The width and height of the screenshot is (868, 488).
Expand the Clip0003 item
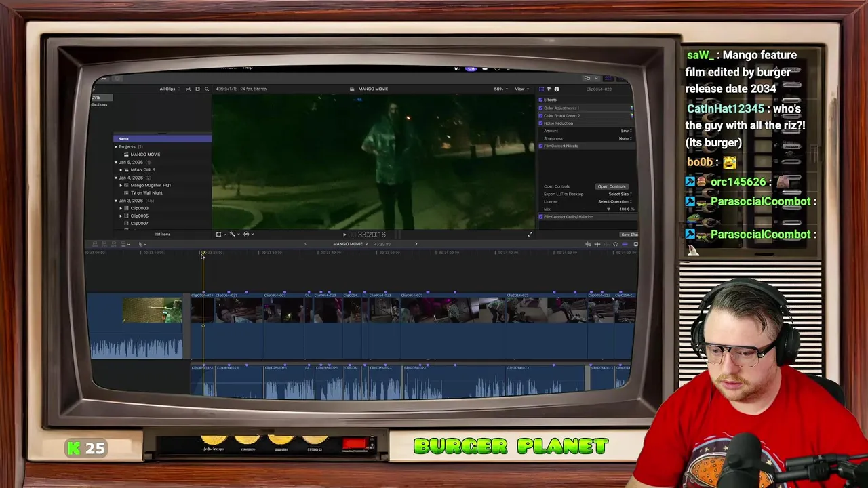tap(121, 208)
